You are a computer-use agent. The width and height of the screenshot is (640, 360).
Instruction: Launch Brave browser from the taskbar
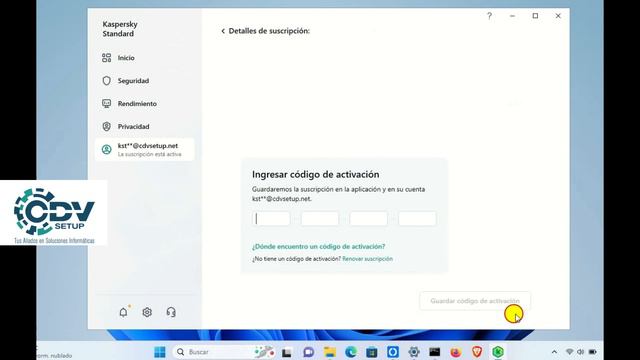pyautogui.click(x=477, y=352)
